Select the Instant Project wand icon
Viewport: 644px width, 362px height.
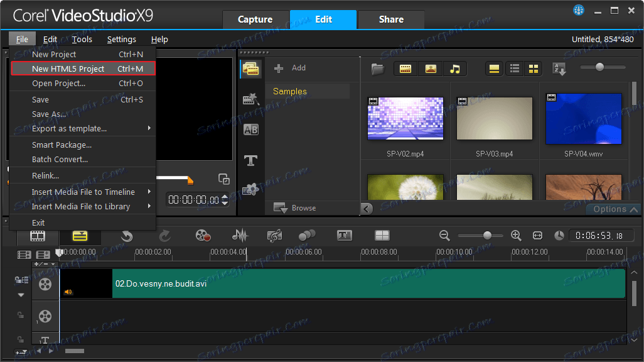(250, 99)
